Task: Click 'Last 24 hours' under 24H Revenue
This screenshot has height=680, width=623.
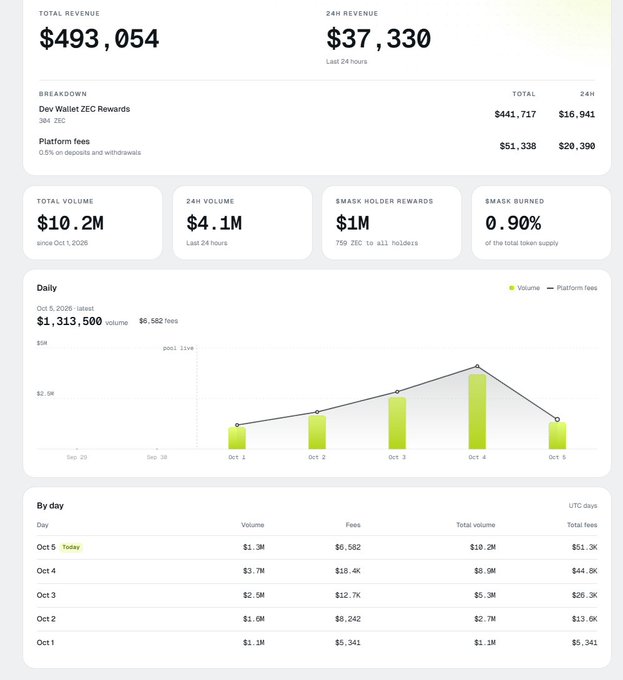Action: point(346,62)
